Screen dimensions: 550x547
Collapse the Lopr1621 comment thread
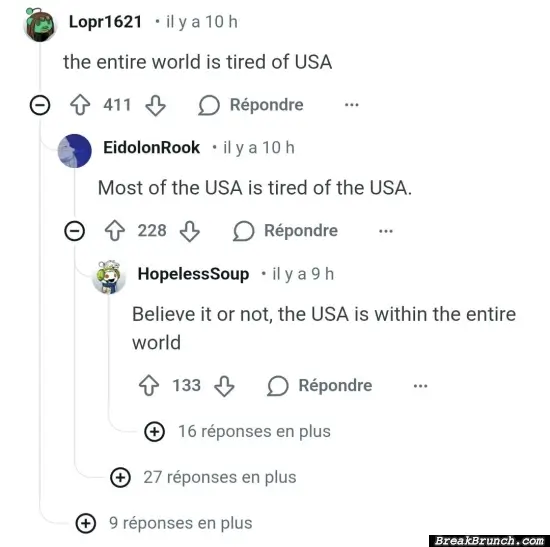[x=40, y=105]
